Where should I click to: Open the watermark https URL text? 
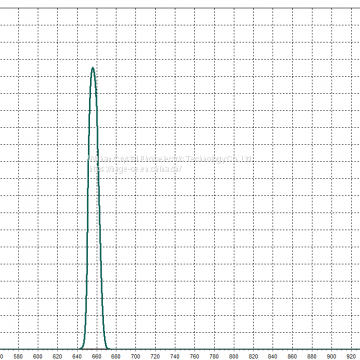pyautogui.click(x=136, y=169)
